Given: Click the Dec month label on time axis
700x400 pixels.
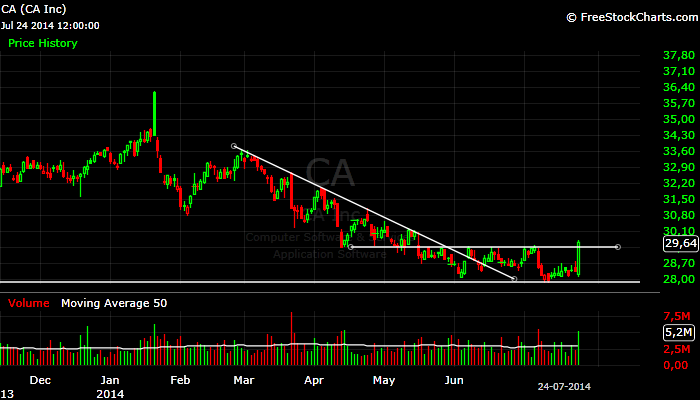Looking at the screenshot, I should [x=40, y=380].
